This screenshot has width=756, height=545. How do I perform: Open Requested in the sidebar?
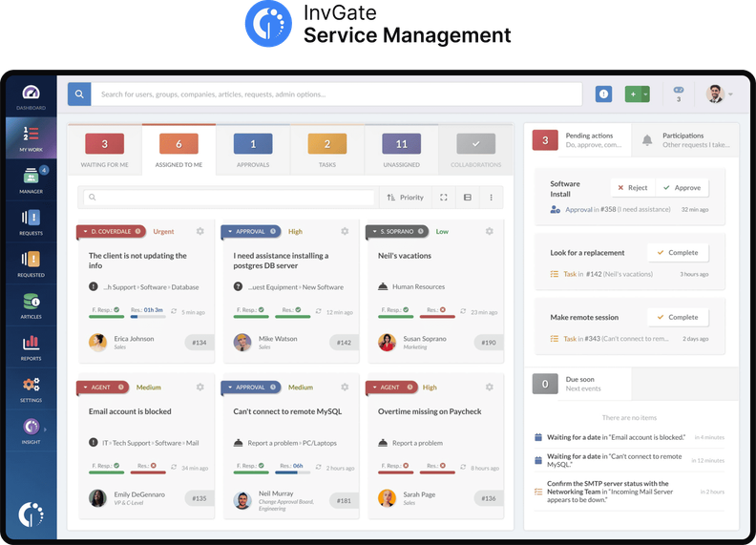(x=31, y=263)
